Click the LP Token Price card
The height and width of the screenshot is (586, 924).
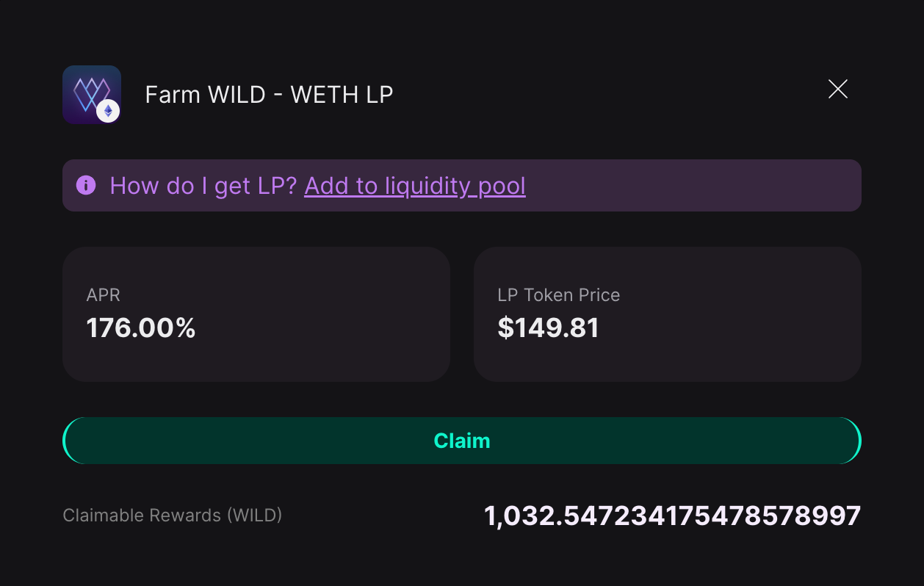[x=668, y=314]
